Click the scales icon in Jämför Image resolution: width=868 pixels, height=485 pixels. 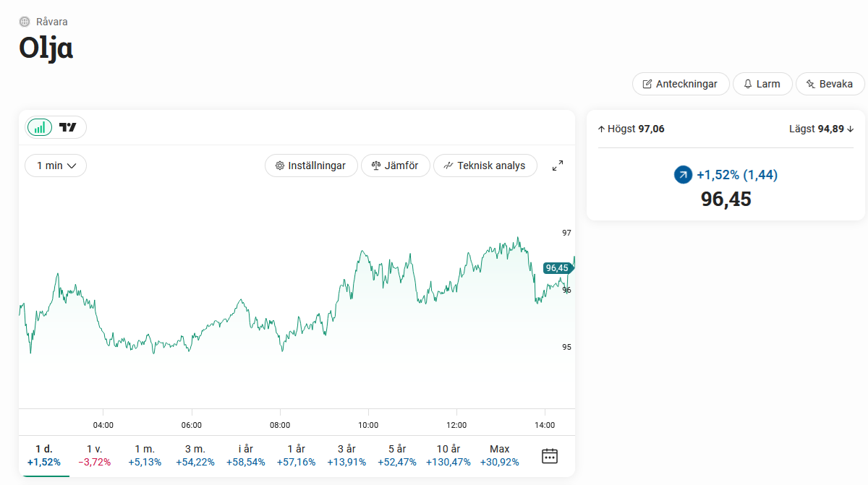[x=376, y=166]
